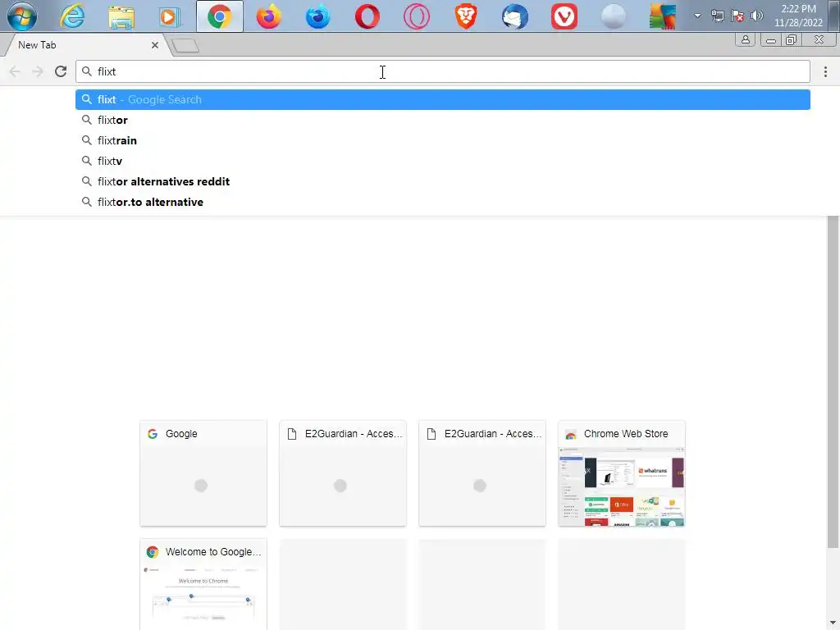Screen dimensions: 840x630
Task: Open the colorful stacked-blocks taskbar icon
Action: 662,16
